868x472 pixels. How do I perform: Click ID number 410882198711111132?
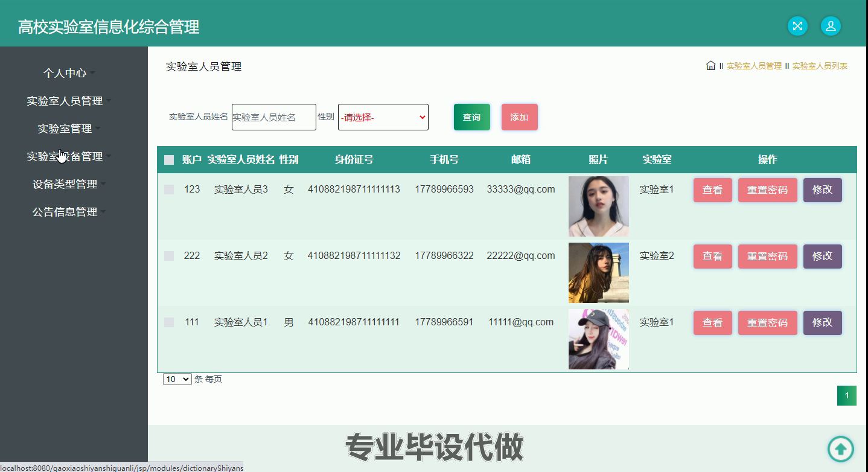coord(354,256)
